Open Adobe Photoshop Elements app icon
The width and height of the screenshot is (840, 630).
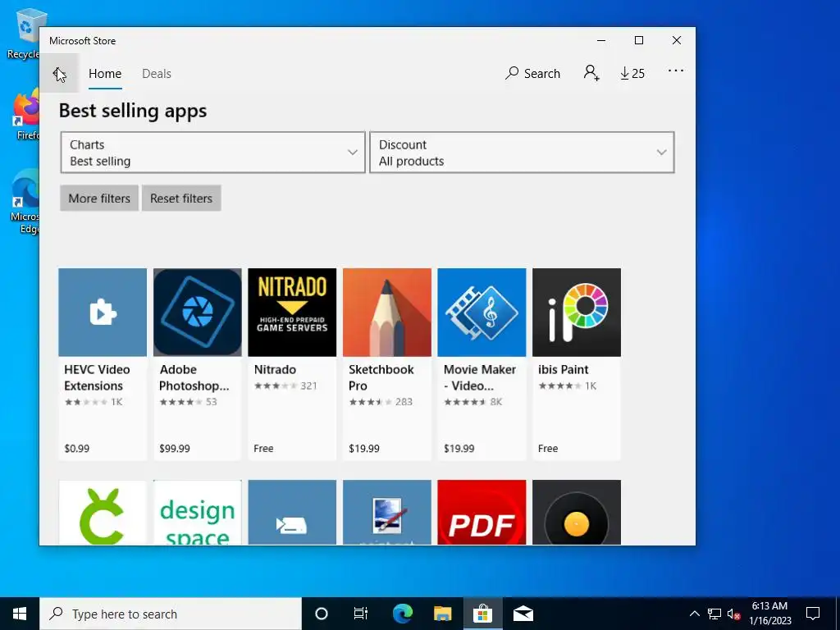[x=197, y=313]
